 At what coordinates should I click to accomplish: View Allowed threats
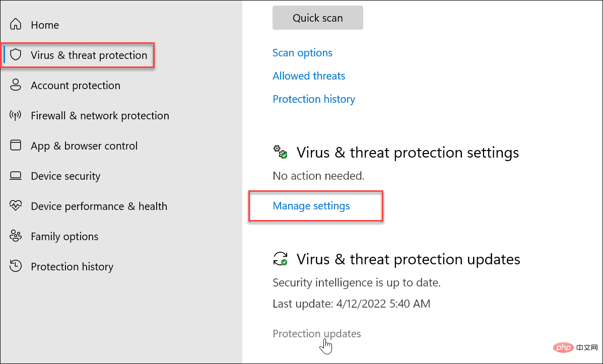pos(309,76)
